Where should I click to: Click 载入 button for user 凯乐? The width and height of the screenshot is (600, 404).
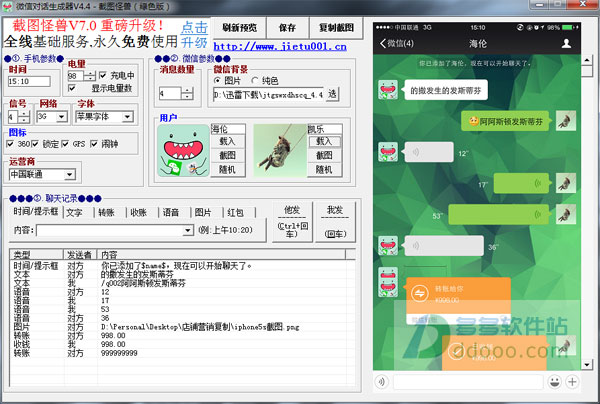(x=324, y=142)
